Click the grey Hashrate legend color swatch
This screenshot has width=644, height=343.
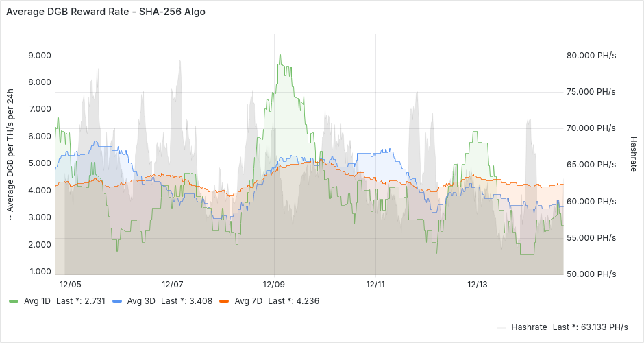pyautogui.click(x=500, y=327)
